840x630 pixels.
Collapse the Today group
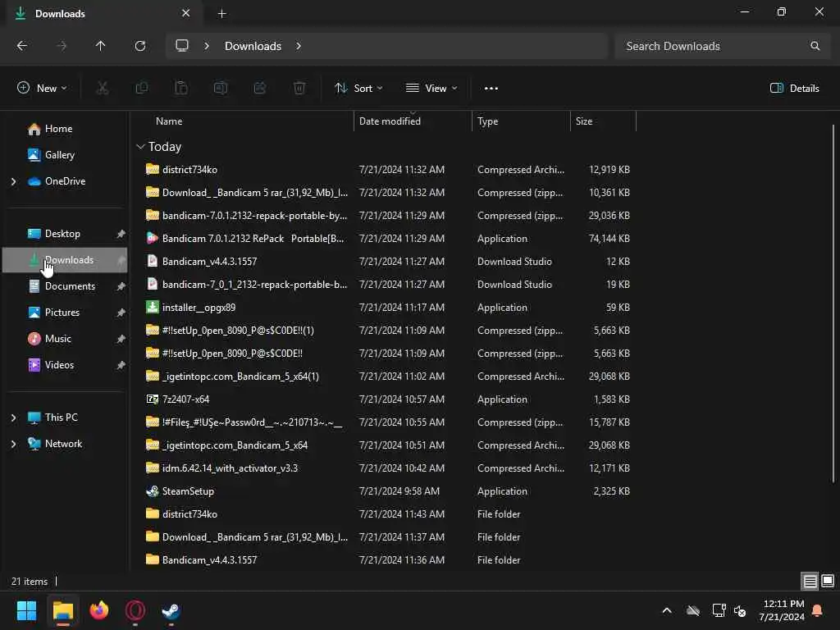[x=140, y=146]
